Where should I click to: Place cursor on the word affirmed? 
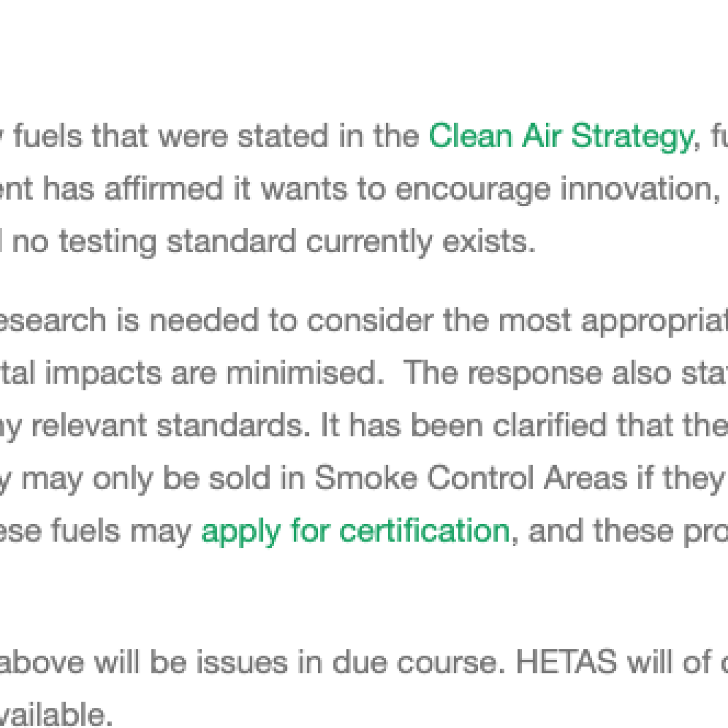(164, 189)
